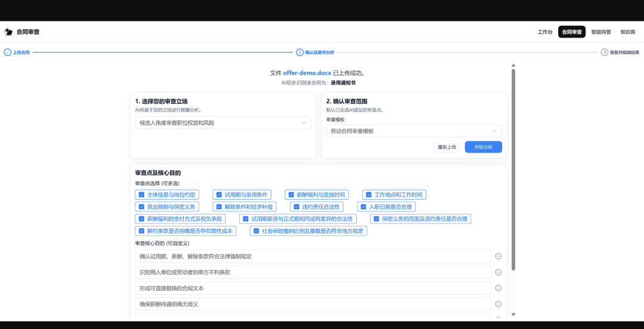
Task: Edit the 确保薪酬待遇明确无歧义 field
Action: (313, 304)
